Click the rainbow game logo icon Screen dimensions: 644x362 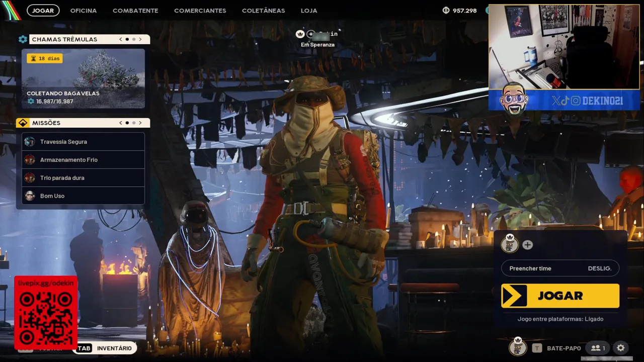coord(11,10)
